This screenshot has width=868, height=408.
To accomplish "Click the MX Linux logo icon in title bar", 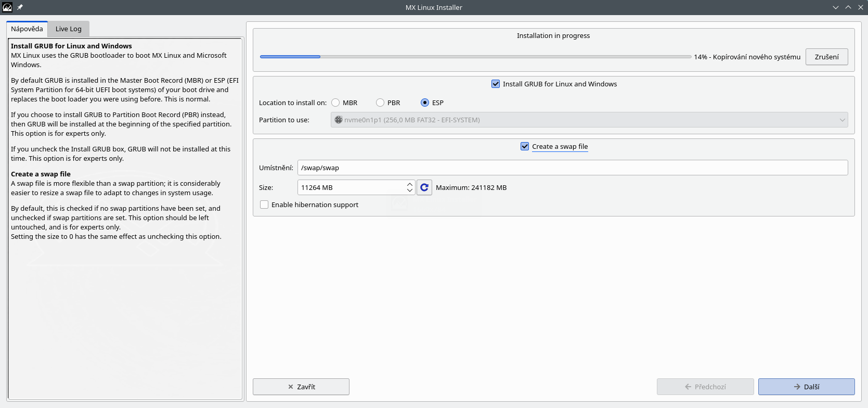I will point(7,7).
